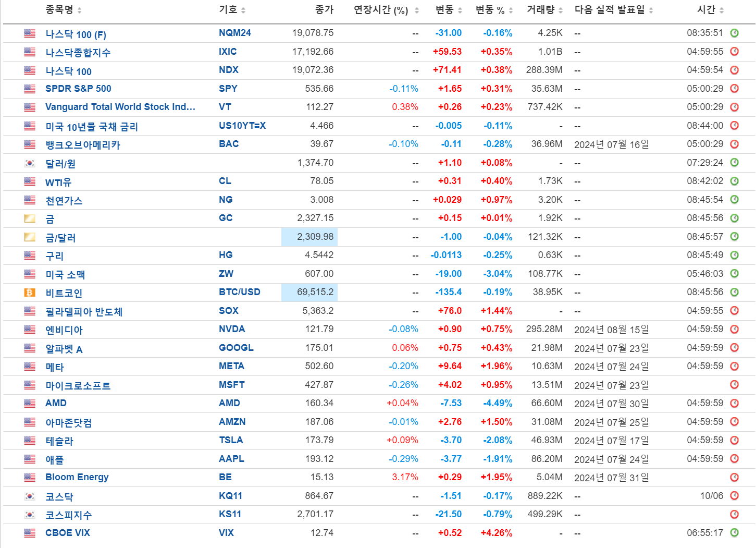Sort by 다음 실적 발표일 column header
756x548 pixels.
(614, 10)
